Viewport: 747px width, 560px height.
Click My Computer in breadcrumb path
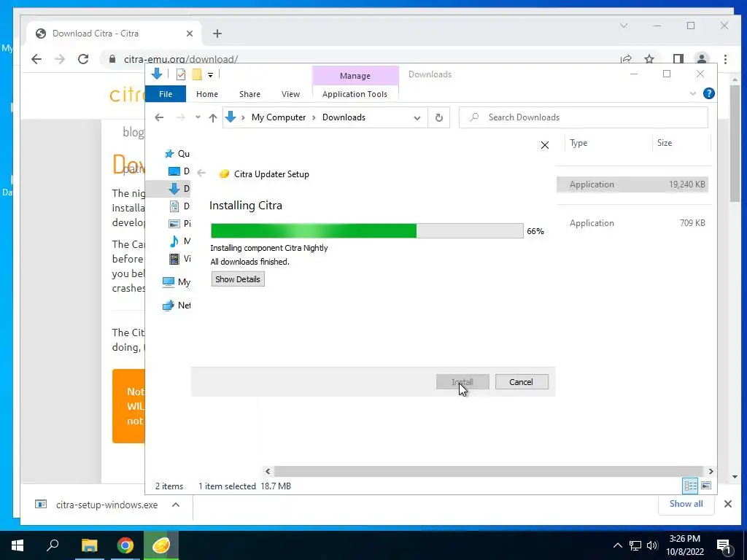pos(279,117)
